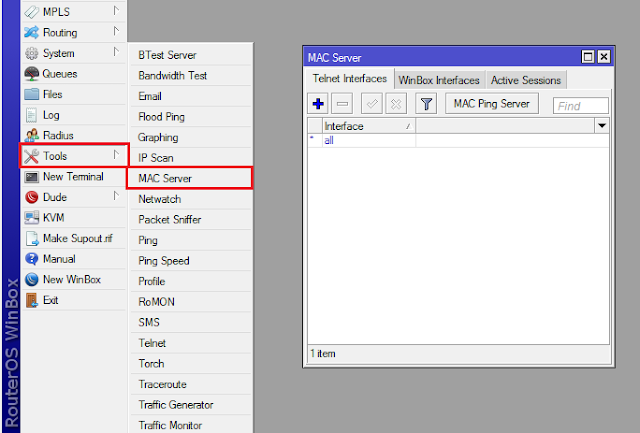Click the MAC Ping Server button
This screenshot has width=640, height=433.
coord(492,104)
